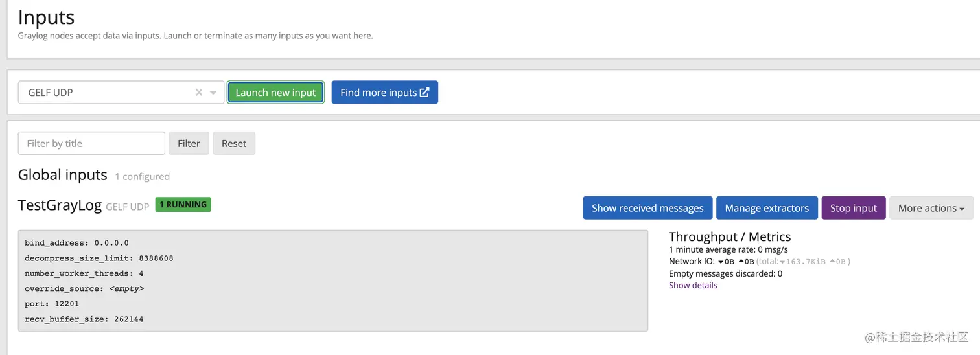Expand the More actions menu
This screenshot has height=355, width=980.
click(x=931, y=208)
